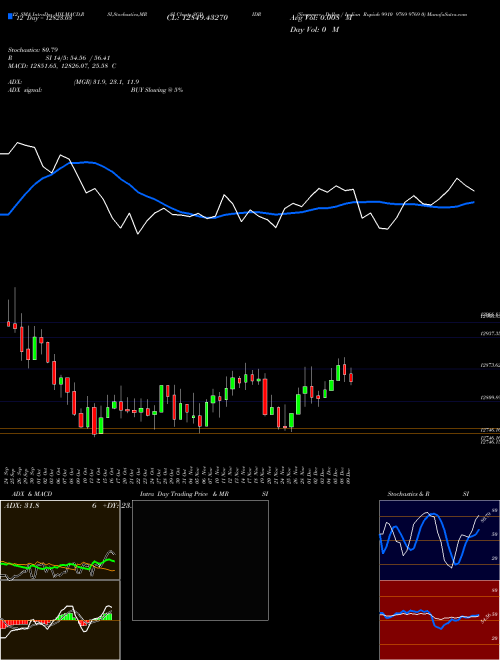The width and height of the screenshot is (500, 660).
Task: Click the Stochastics & R SI panel title
Action: [428, 494]
